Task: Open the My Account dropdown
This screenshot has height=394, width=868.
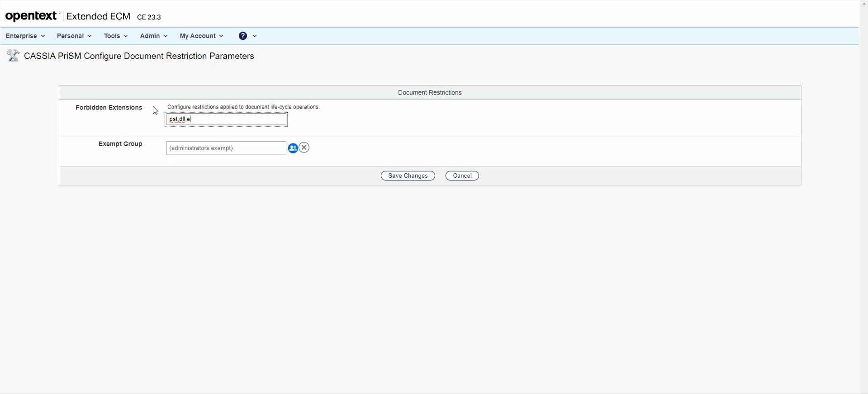Action: click(x=201, y=36)
